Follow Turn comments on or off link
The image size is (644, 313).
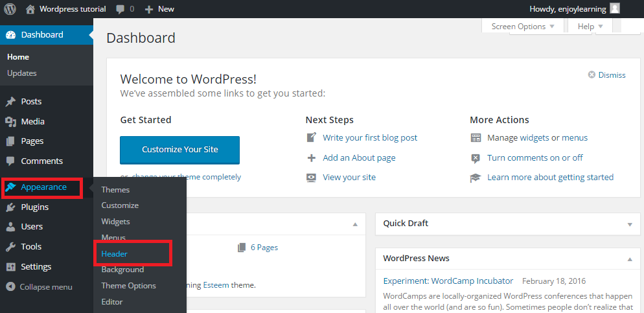535,157
